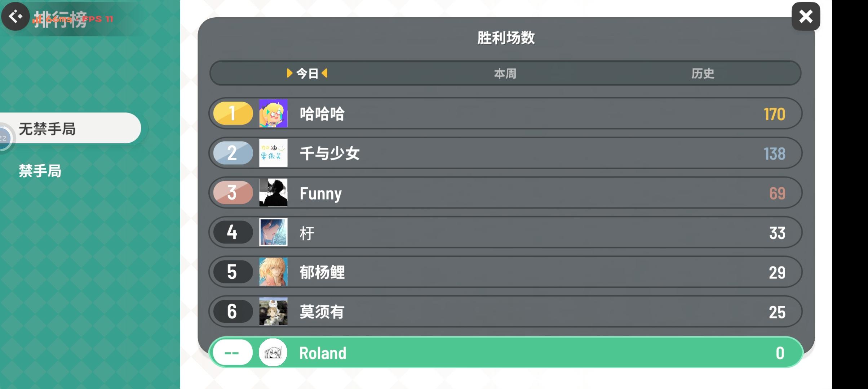Switch to the 今日 tab
Screen dimensions: 868x389
pyautogui.click(x=307, y=73)
